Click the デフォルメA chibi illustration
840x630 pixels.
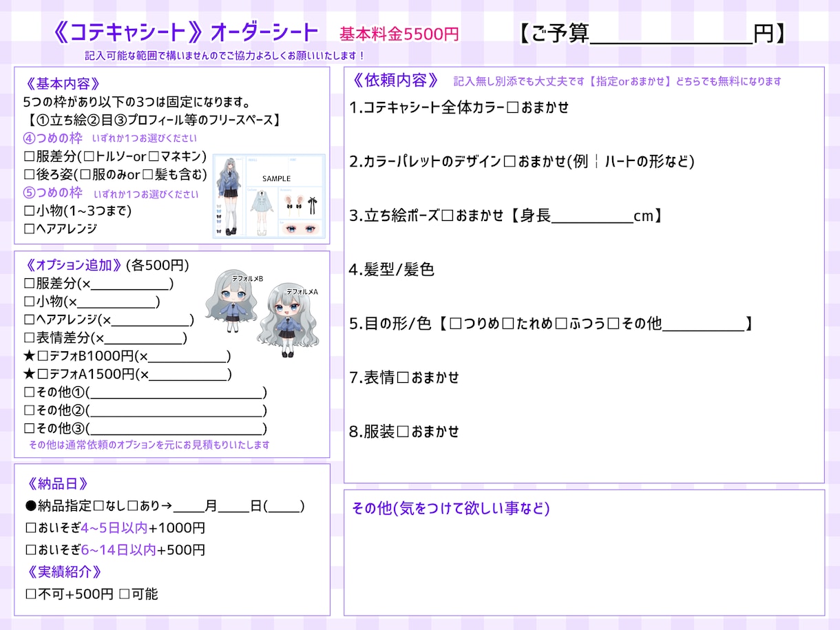click(286, 322)
